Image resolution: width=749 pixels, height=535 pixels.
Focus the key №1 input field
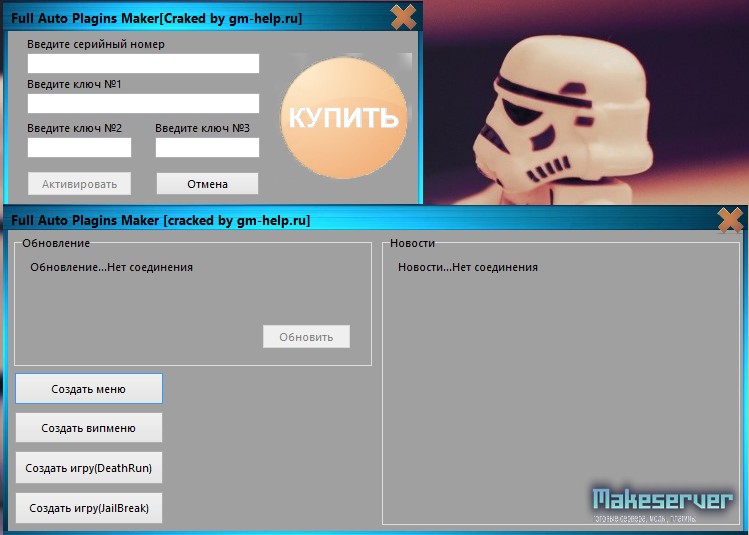tap(143, 104)
